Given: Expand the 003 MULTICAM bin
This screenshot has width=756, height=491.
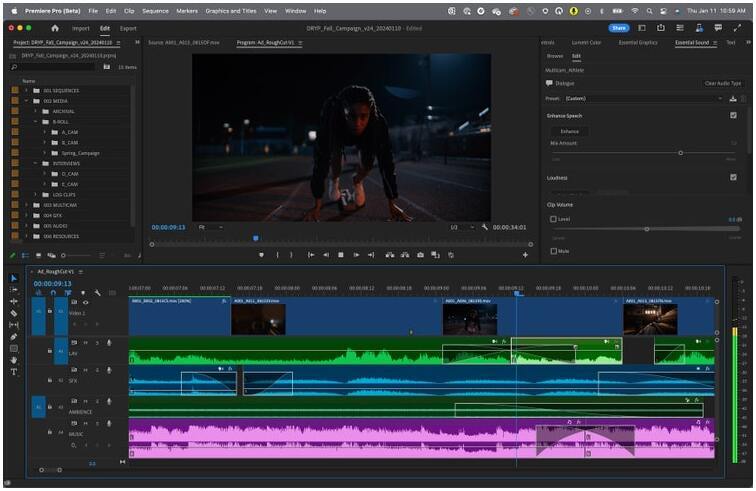Looking at the screenshot, I should 27,205.
